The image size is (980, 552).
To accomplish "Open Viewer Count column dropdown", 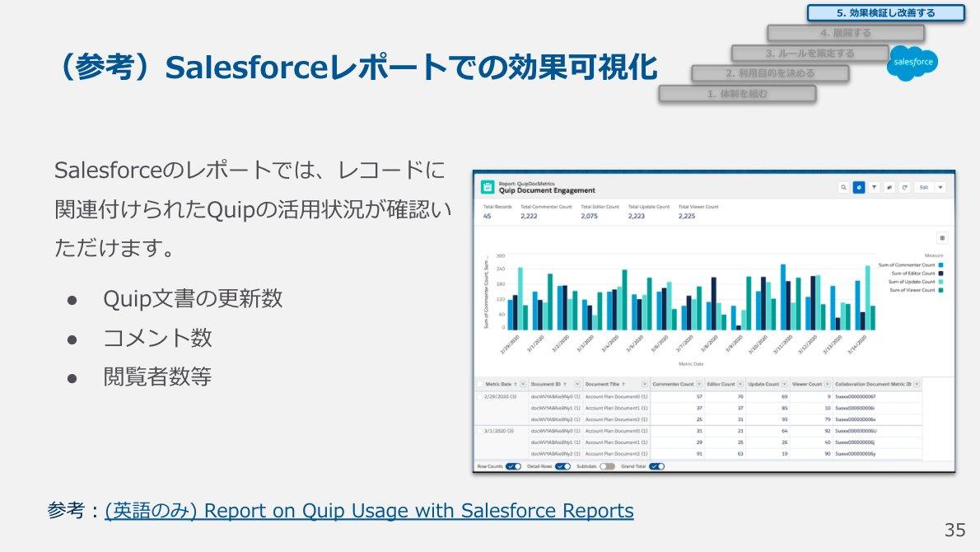I will click(828, 385).
